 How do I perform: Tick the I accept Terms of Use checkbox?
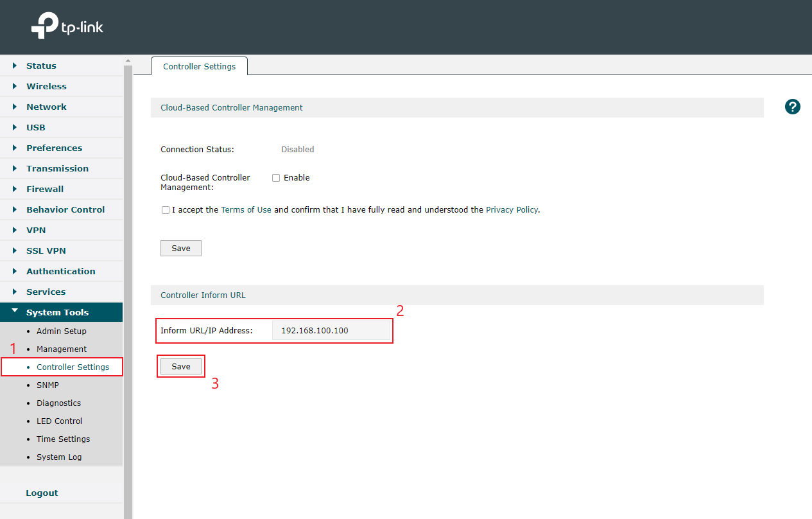click(166, 210)
